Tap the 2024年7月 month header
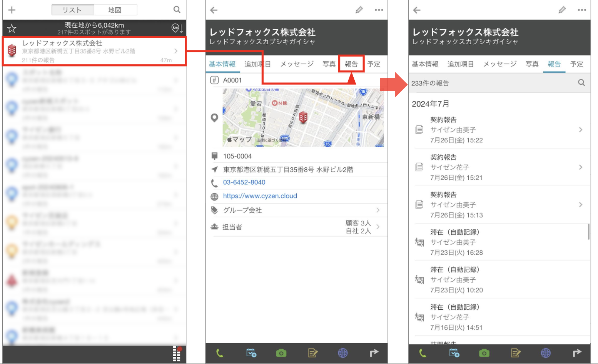 click(431, 104)
